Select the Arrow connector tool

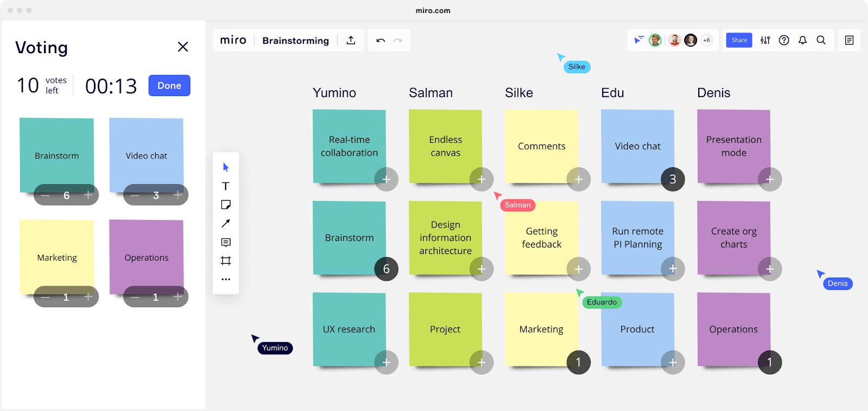click(226, 223)
